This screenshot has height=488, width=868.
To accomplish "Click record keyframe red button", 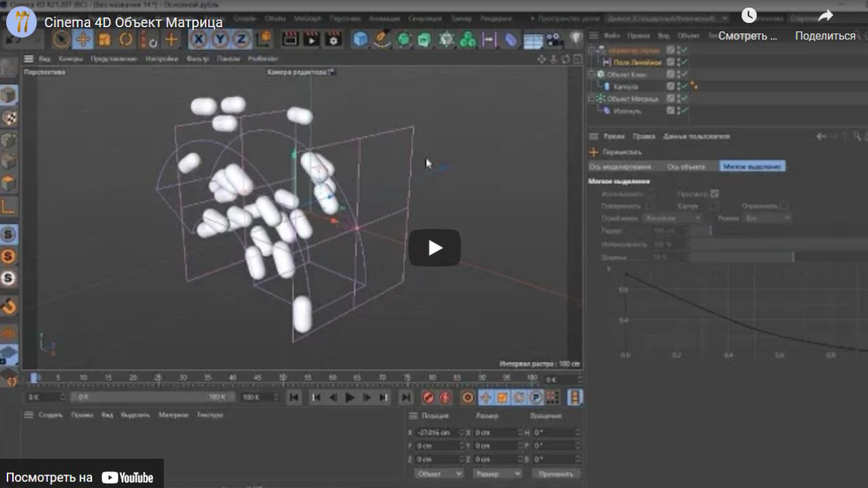I will 428,398.
